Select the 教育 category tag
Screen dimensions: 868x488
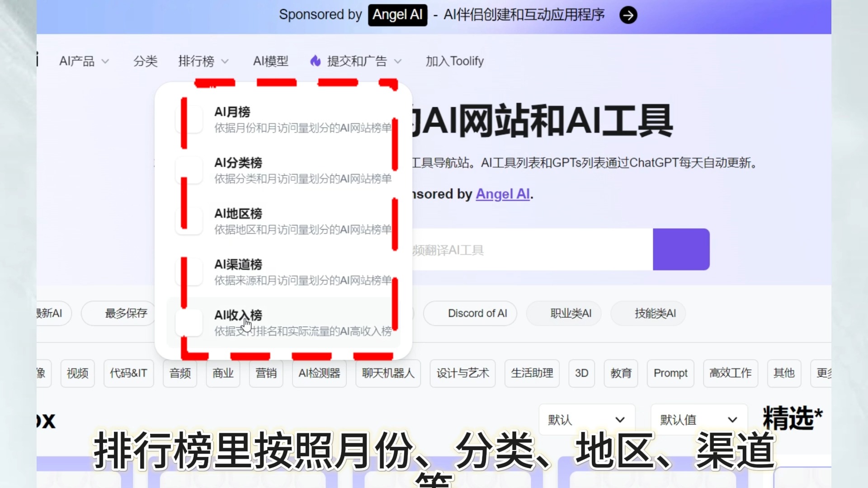point(621,373)
